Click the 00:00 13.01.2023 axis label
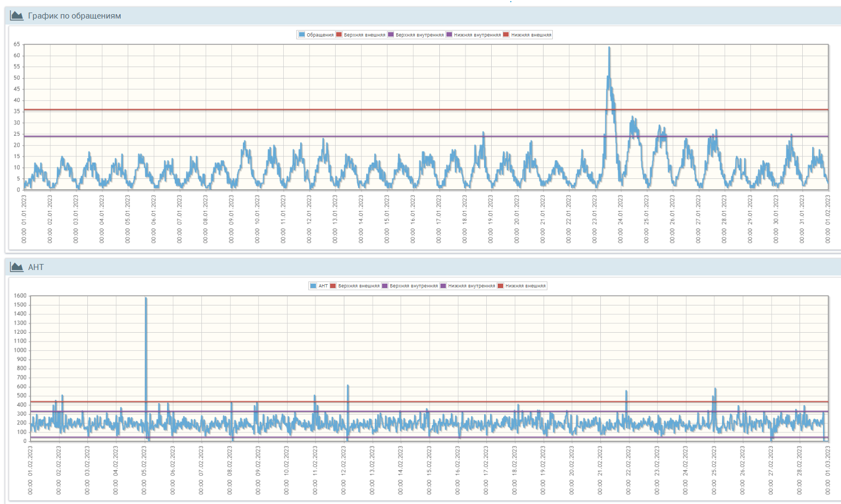 [x=335, y=219]
